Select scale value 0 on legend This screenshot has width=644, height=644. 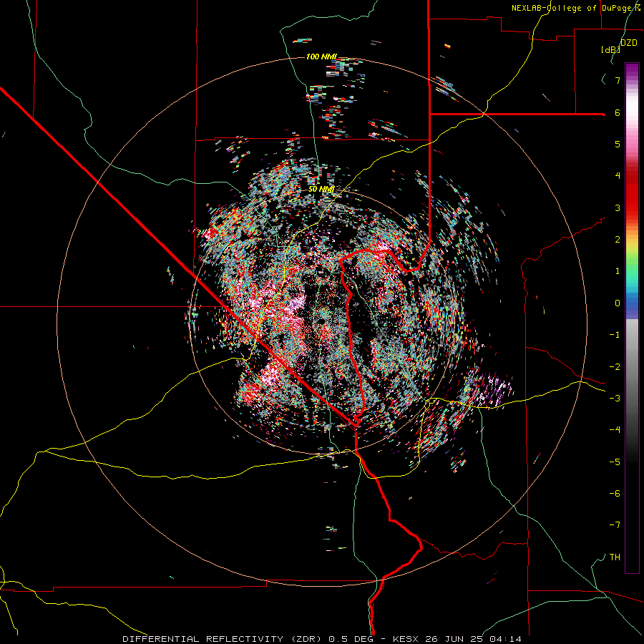click(618, 303)
